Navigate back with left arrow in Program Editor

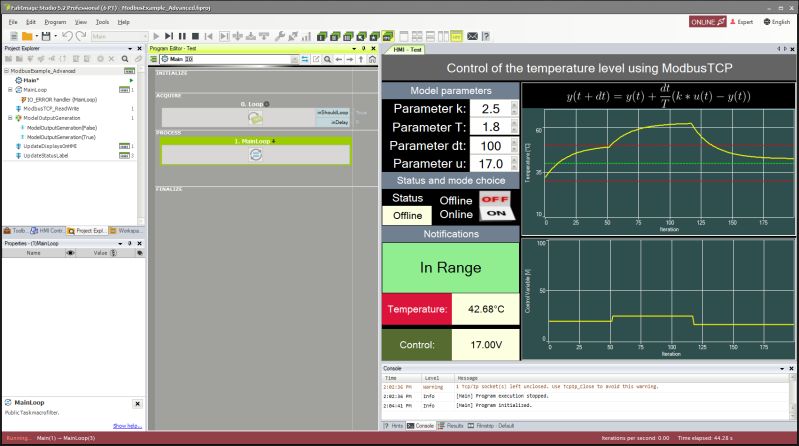coord(339,59)
